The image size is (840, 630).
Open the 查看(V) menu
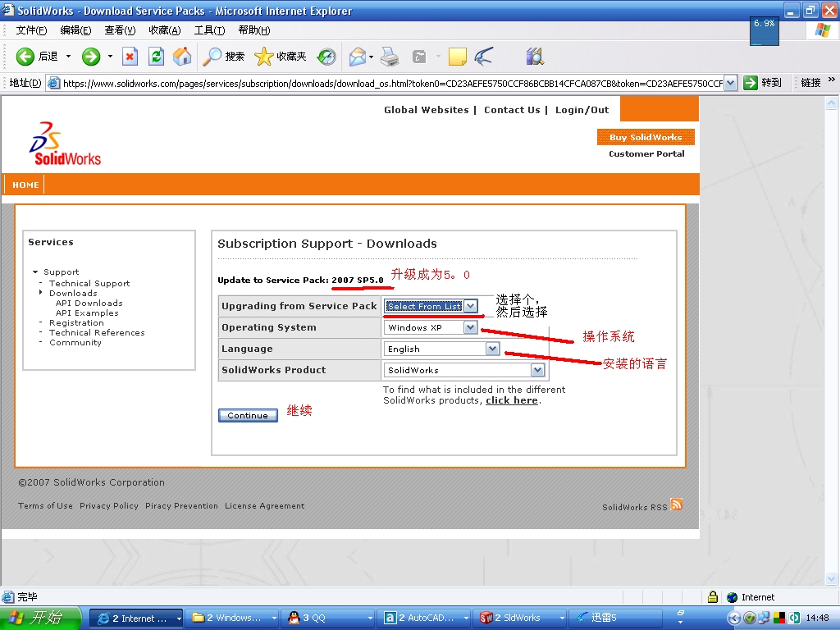120,30
